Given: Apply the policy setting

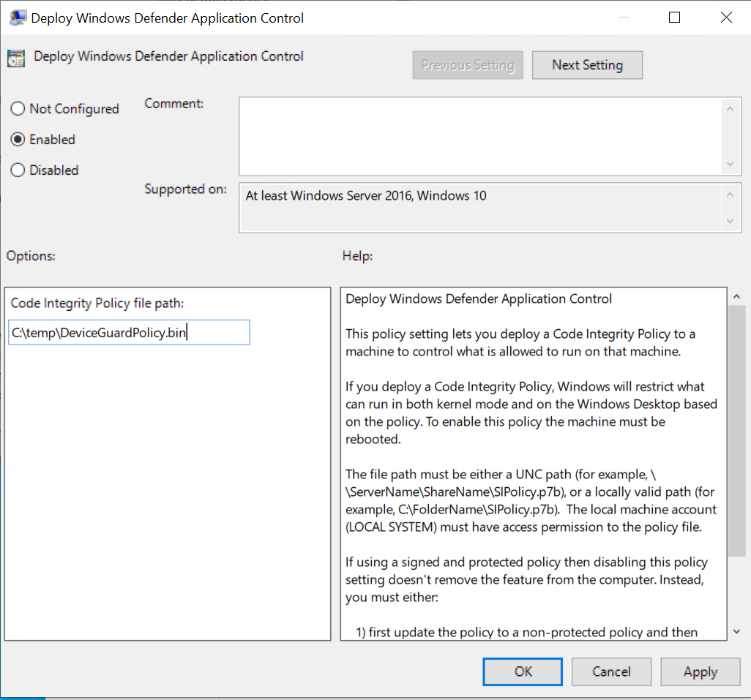Looking at the screenshot, I should pos(700,671).
